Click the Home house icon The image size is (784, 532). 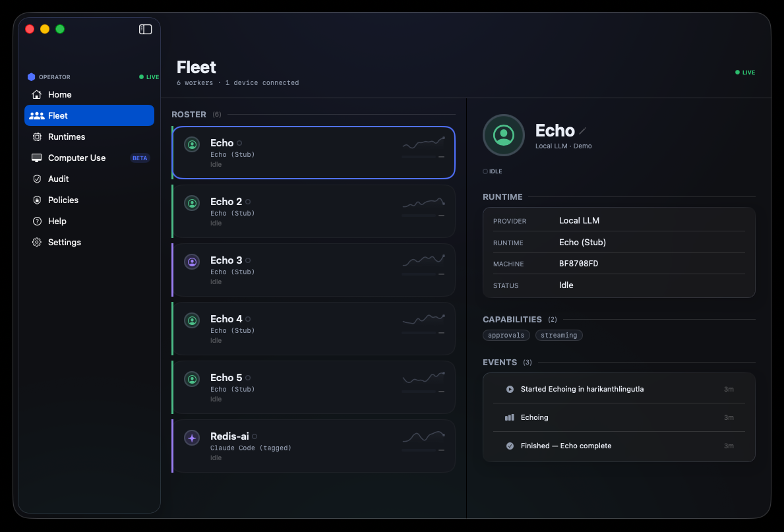pyautogui.click(x=36, y=94)
